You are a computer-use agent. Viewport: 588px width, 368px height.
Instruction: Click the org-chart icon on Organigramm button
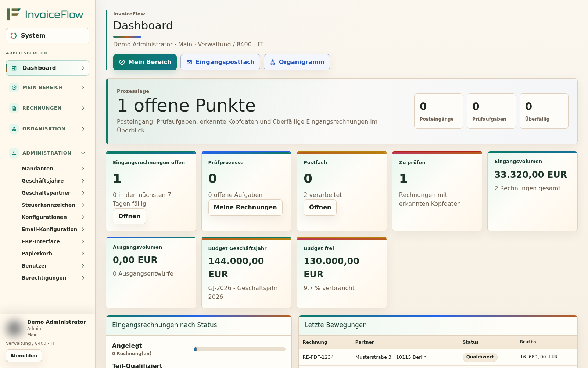click(273, 62)
